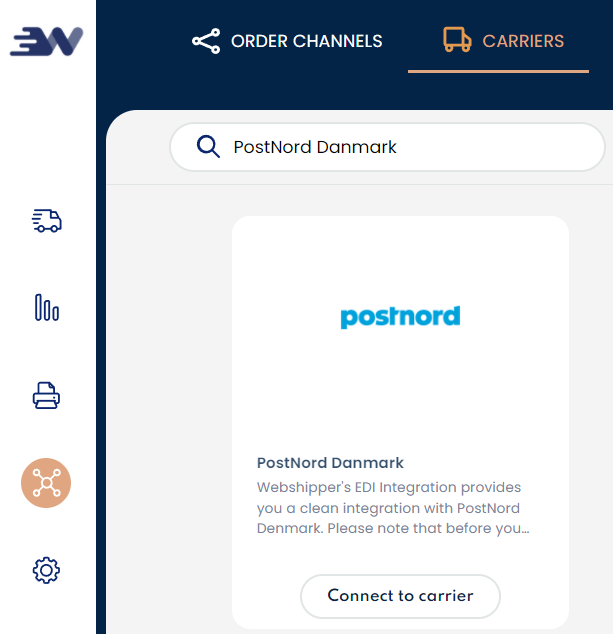Click the PostNord Danmark card title
Screen dimensions: 613x634
click(330, 463)
